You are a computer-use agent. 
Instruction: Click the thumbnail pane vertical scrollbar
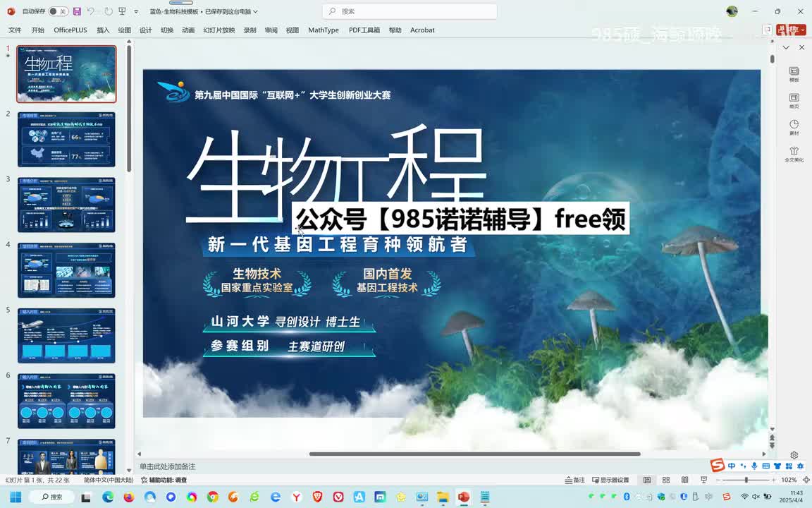click(x=129, y=109)
